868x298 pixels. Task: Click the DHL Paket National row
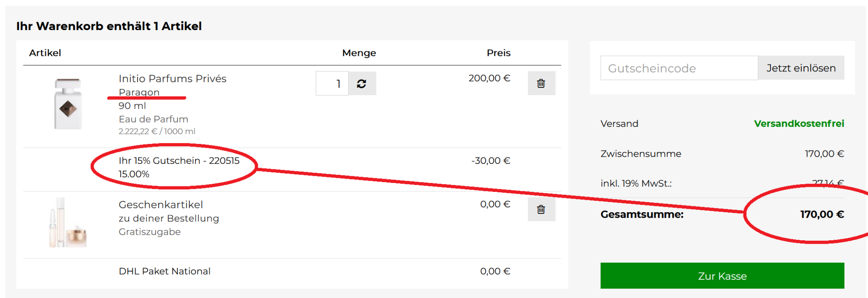point(164,271)
